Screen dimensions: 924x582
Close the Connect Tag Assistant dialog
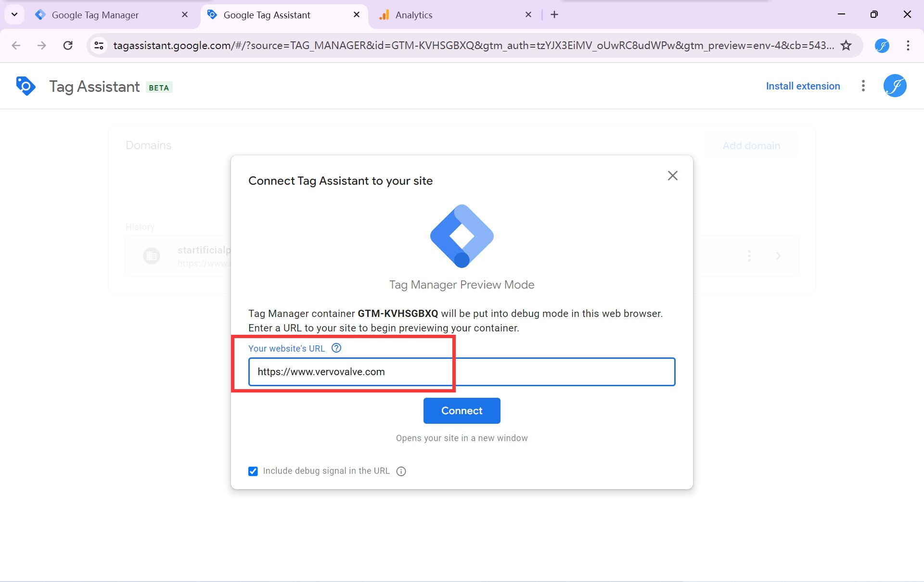672,176
